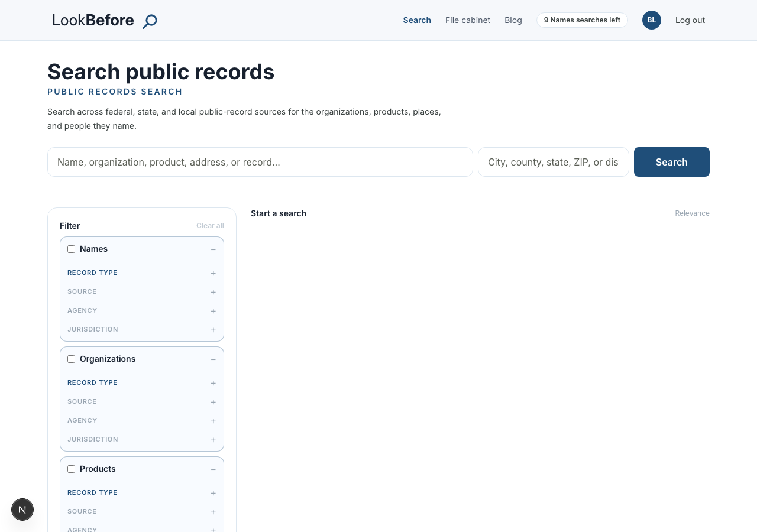Tick the Organizations checkbox
Screen dimensions: 757x532
72,359
